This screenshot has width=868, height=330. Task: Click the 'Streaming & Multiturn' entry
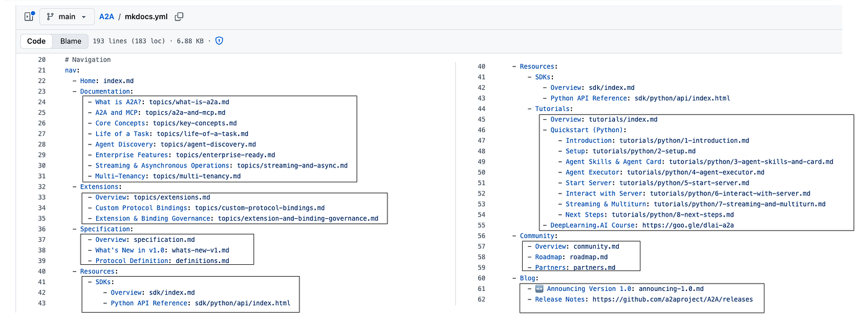click(x=692, y=203)
